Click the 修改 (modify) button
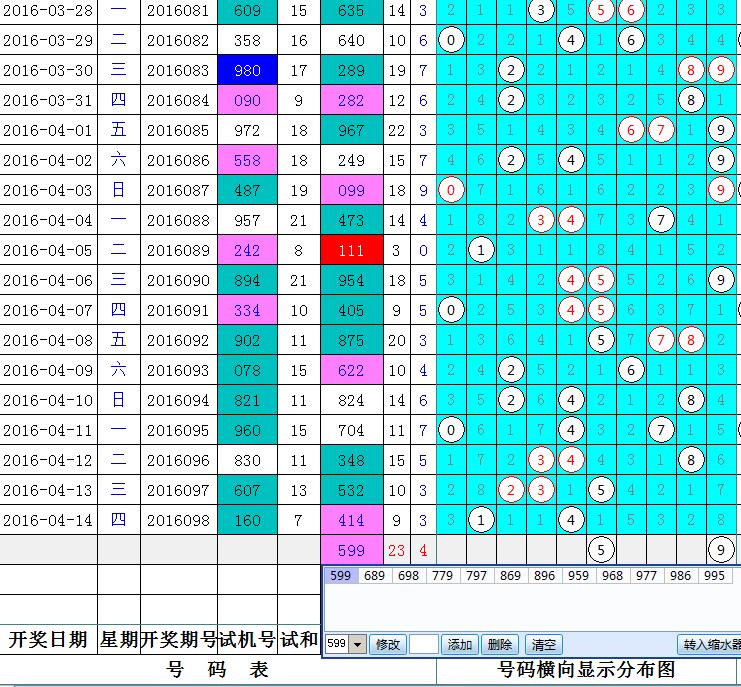The image size is (741, 687). click(387, 645)
